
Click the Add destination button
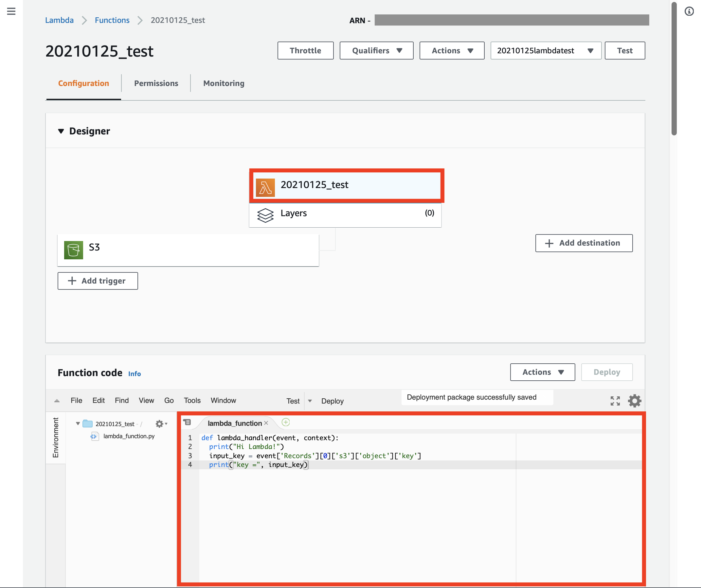(x=584, y=243)
